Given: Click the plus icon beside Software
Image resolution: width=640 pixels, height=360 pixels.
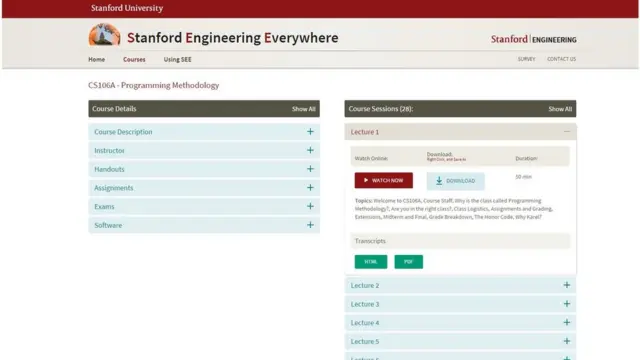Looking at the screenshot, I should 310,225.
